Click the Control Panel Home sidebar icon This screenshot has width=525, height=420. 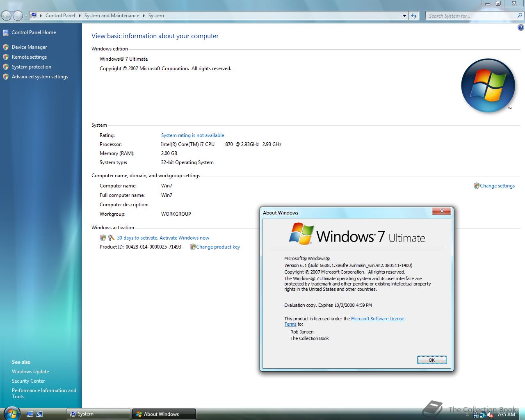click(x=6, y=32)
